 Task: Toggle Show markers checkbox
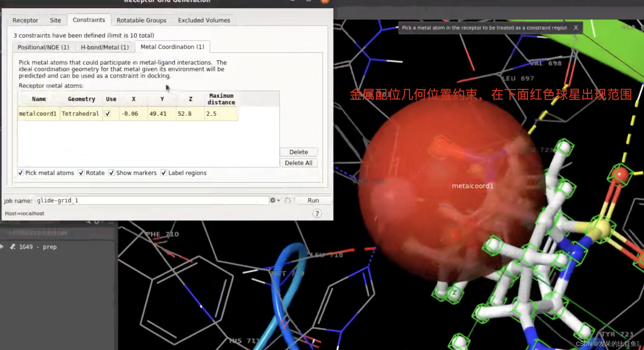point(112,173)
